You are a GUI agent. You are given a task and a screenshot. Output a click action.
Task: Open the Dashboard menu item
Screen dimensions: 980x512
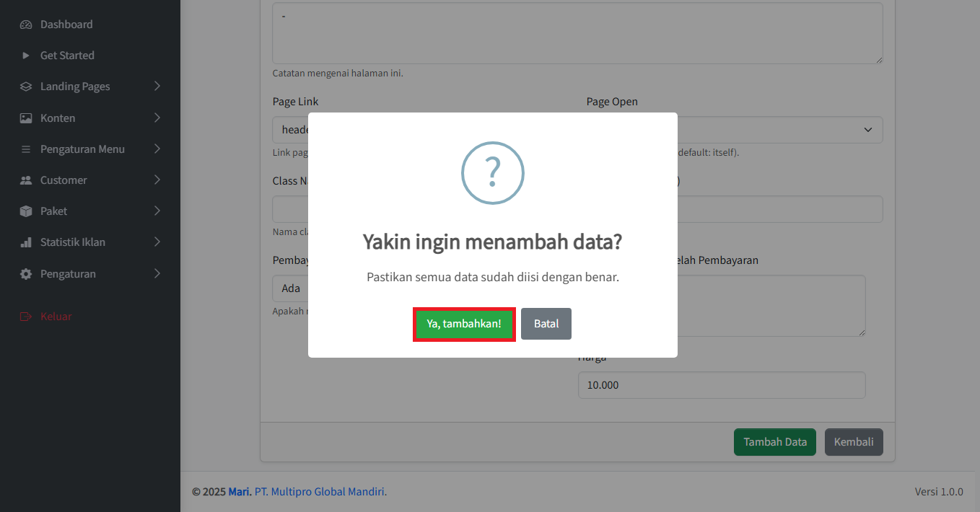(x=66, y=25)
